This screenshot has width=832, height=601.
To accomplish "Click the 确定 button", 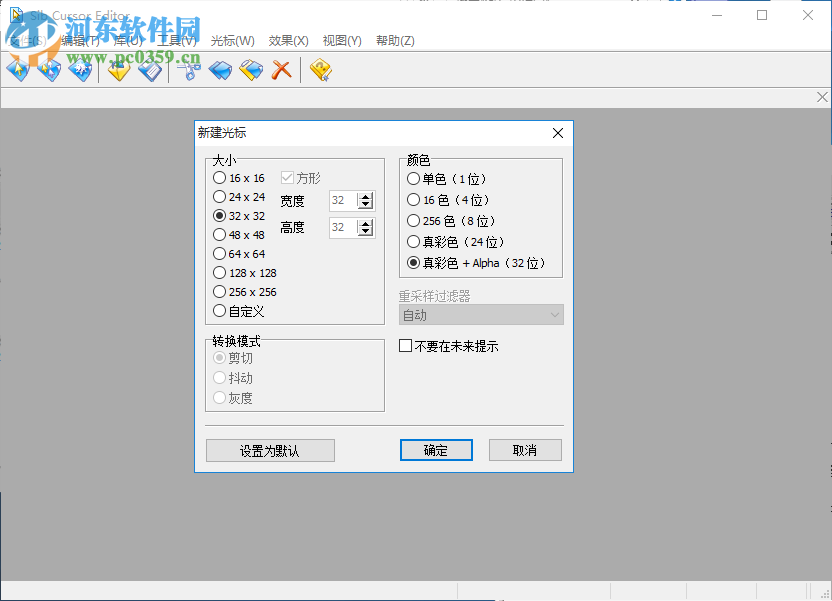I will coord(436,450).
